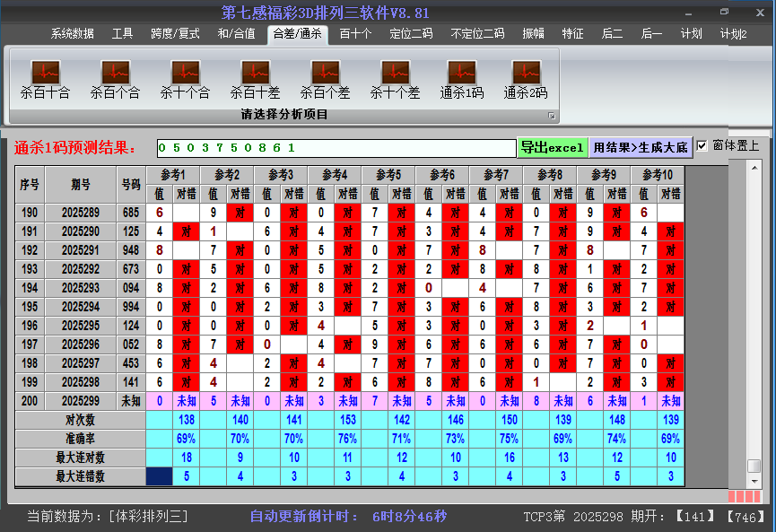Select the 杀十个差 analysis icon
Screen dimensions: 776x532
point(394,76)
